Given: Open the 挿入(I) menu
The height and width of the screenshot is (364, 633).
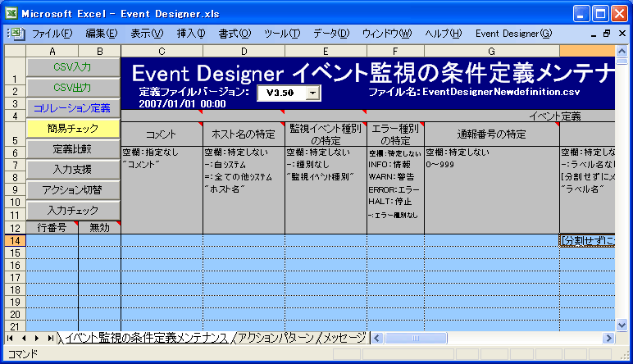Looking at the screenshot, I should click(x=191, y=34).
